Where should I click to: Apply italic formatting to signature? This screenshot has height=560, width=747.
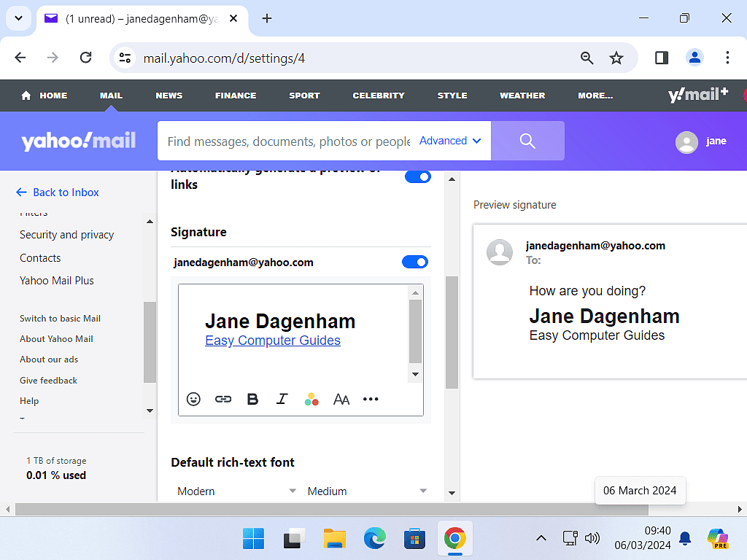click(x=282, y=399)
